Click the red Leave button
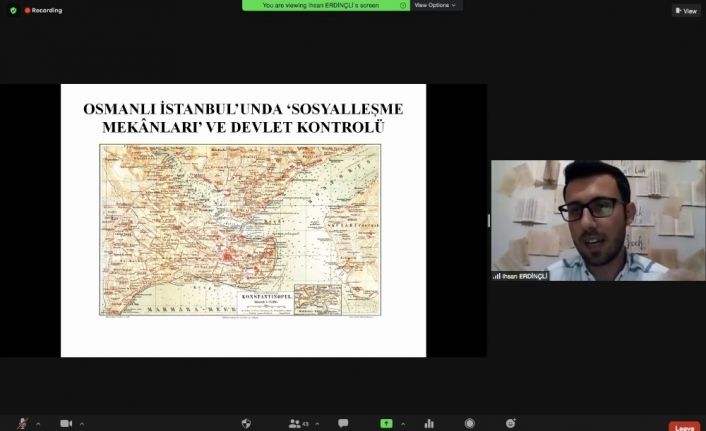Screen dimensions: 706x431 click(x=684, y=426)
